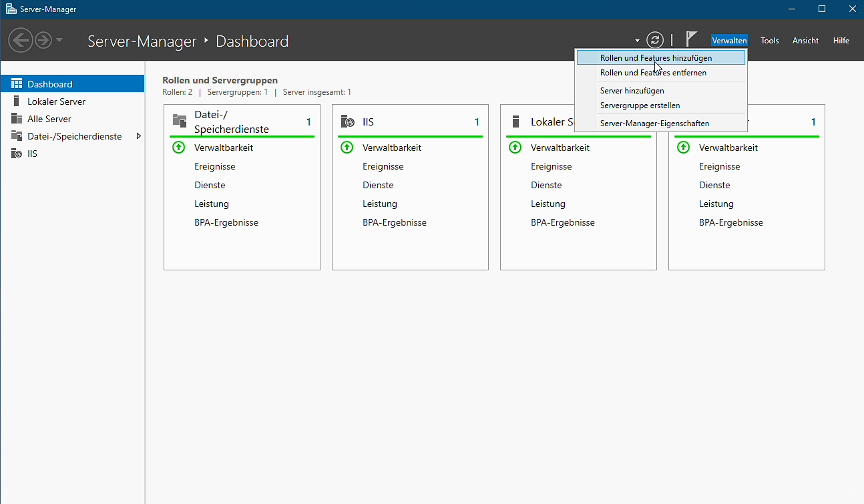Image resolution: width=864 pixels, height=504 pixels.
Task: Open the IIS tile title
Action: (x=368, y=122)
